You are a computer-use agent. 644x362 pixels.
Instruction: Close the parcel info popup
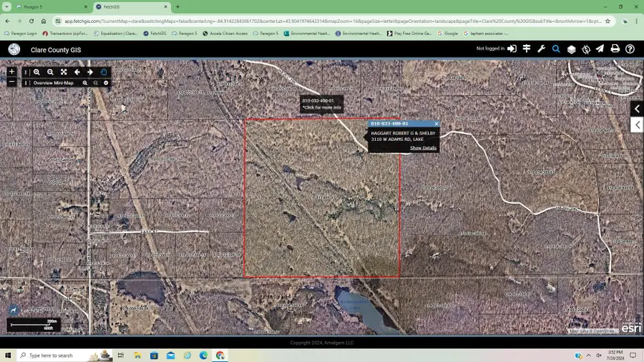[436, 124]
